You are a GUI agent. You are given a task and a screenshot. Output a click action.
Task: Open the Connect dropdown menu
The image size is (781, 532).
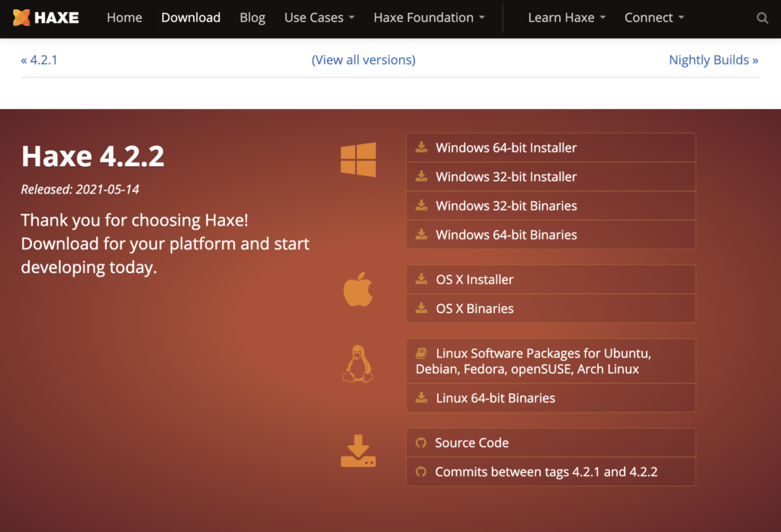pyautogui.click(x=654, y=18)
